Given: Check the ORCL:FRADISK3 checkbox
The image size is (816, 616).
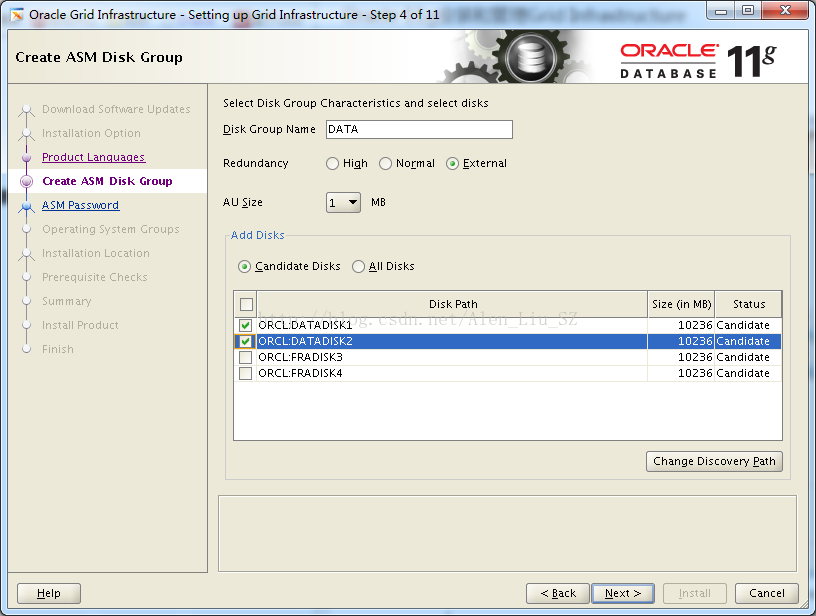Looking at the screenshot, I should tap(245, 357).
